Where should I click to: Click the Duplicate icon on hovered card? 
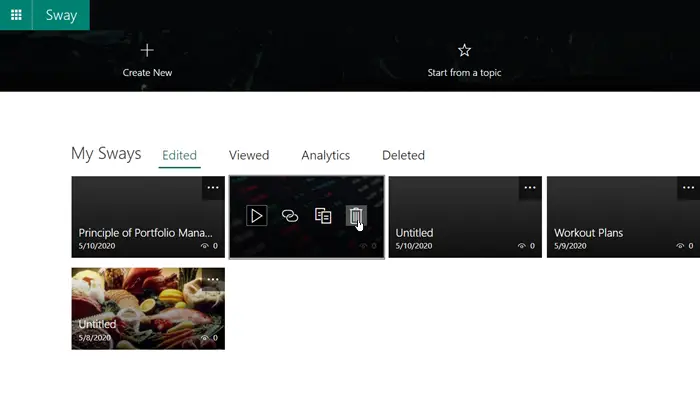pos(323,216)
